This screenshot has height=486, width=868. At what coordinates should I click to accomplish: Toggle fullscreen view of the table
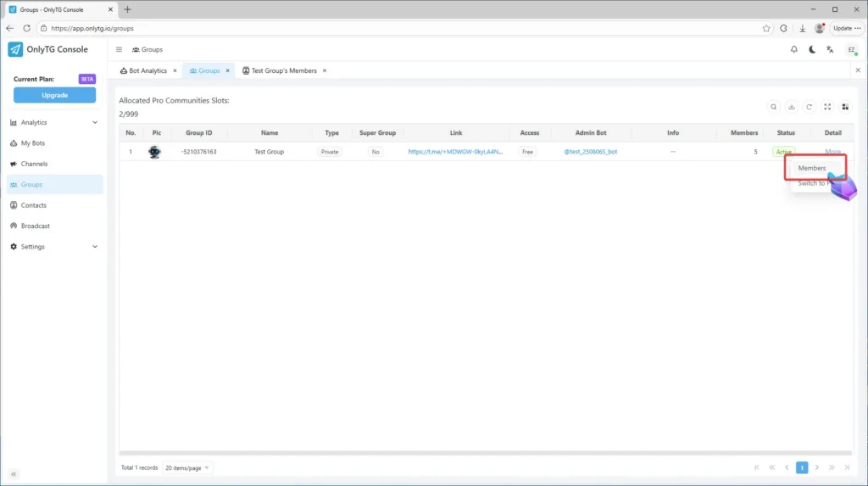pos(827,107)
